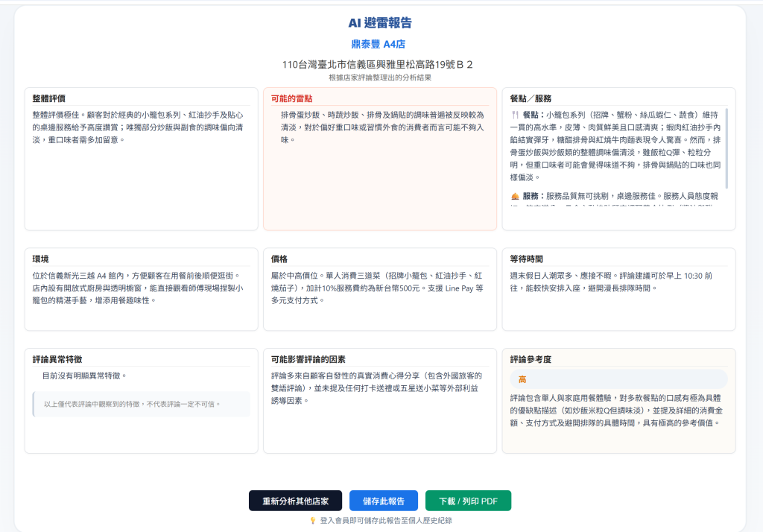The width and height of the screenshot is (763, 532).
Task: Click the 目前沒有明顯異常特徵 text
Action: coord(84,376)
